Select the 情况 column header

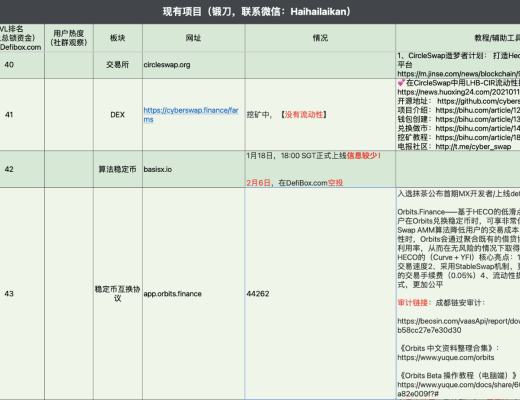pyautogui.click(x=320, y=38)
